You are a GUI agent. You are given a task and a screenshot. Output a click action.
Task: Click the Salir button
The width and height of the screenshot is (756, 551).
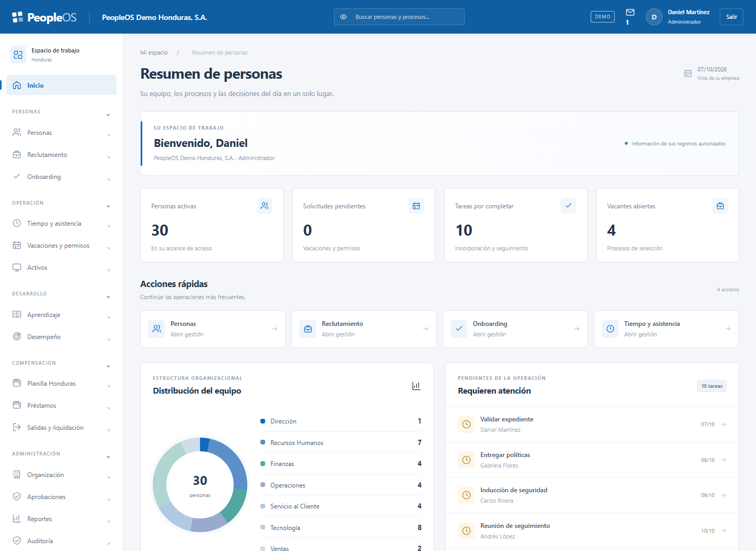[731, 17]
